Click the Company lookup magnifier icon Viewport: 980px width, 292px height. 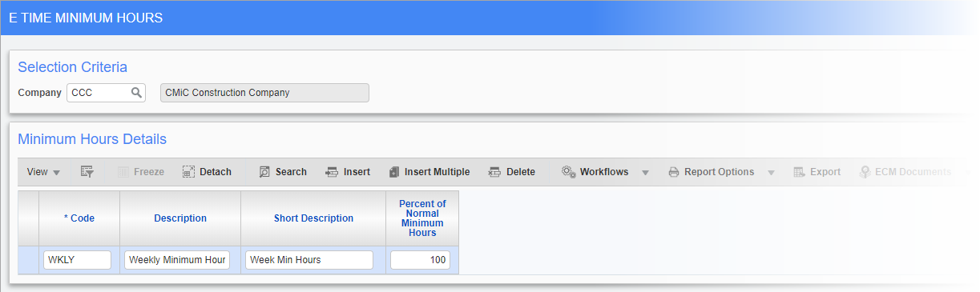tap(136, 93)
